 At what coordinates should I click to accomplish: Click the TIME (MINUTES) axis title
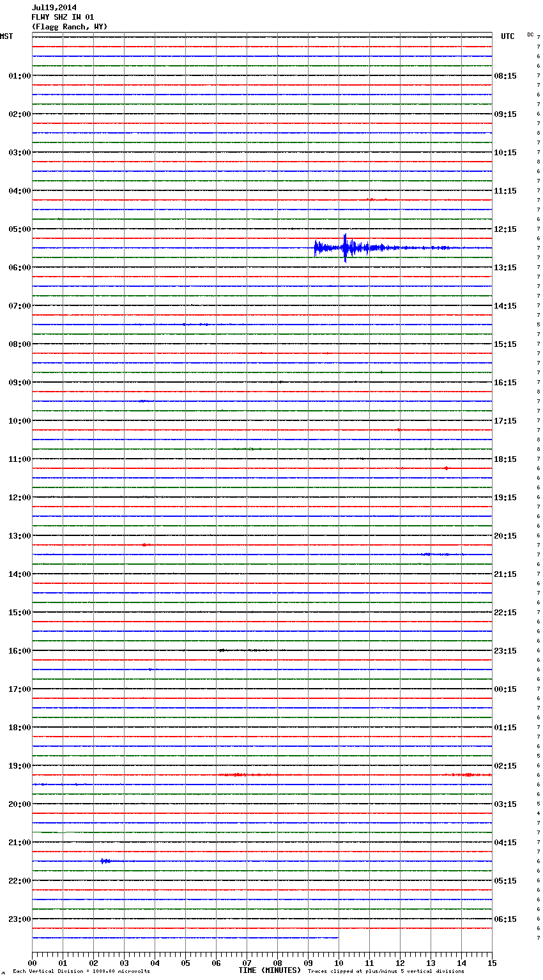tap(270, 970)
